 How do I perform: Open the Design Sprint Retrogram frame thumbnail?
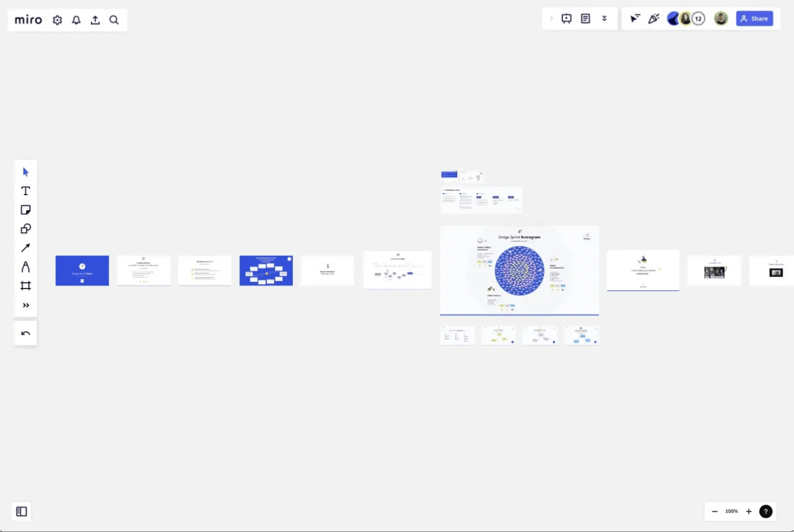(x=520, y=270)
